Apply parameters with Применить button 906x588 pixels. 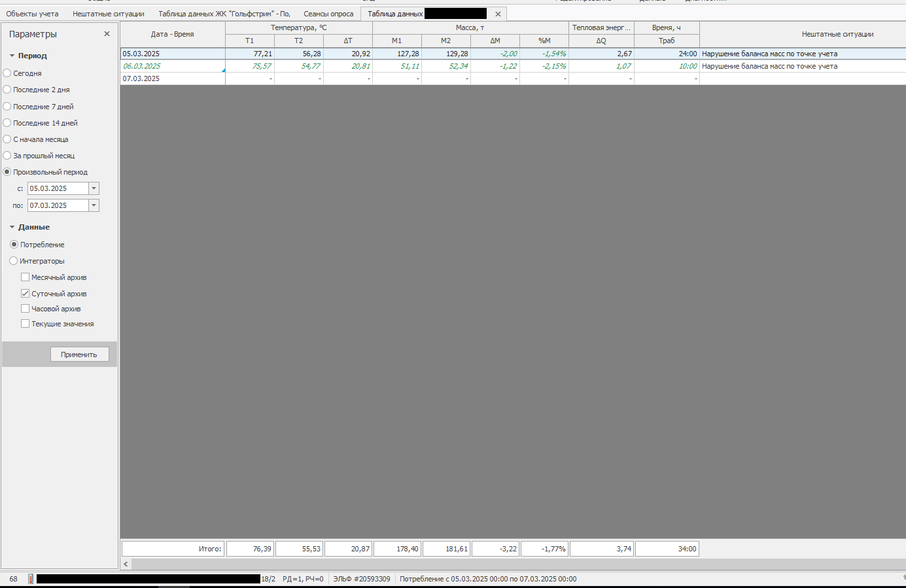pos(79,355)
